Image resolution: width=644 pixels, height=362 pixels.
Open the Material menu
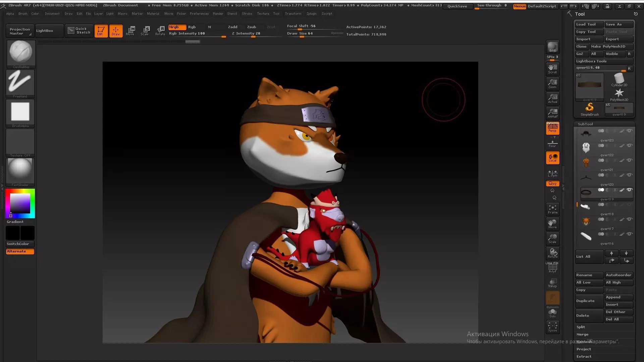(x=153, y=14)
